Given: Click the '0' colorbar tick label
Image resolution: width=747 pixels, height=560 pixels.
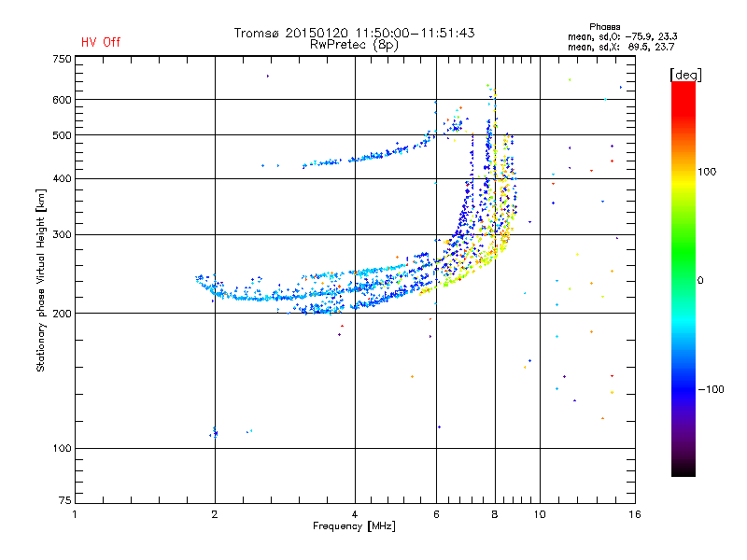Looking at the screenshot, I should pyautogui.click(x=700, y=280).
